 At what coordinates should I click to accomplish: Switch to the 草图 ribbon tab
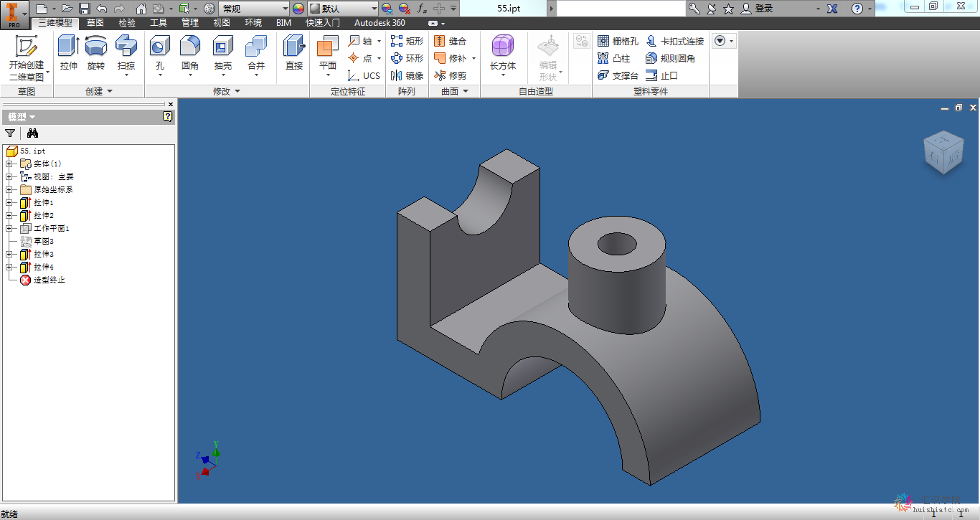(x=95, y=23)
